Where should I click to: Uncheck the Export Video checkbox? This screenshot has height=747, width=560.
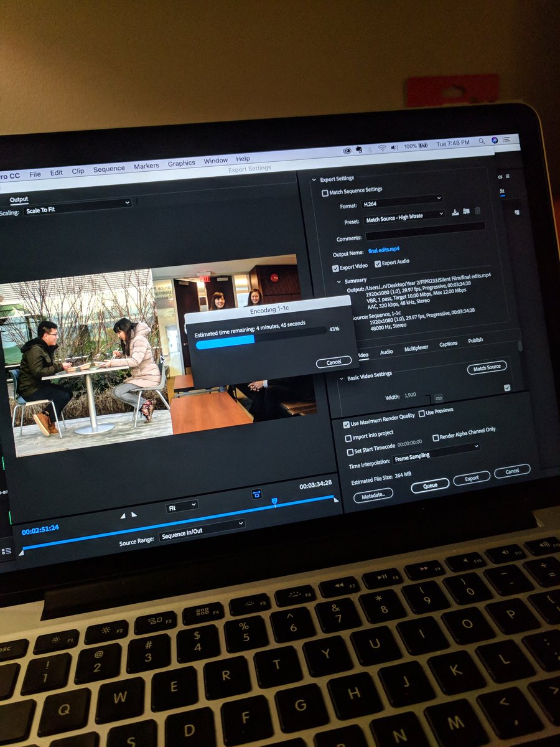click(x=335, y=268)
